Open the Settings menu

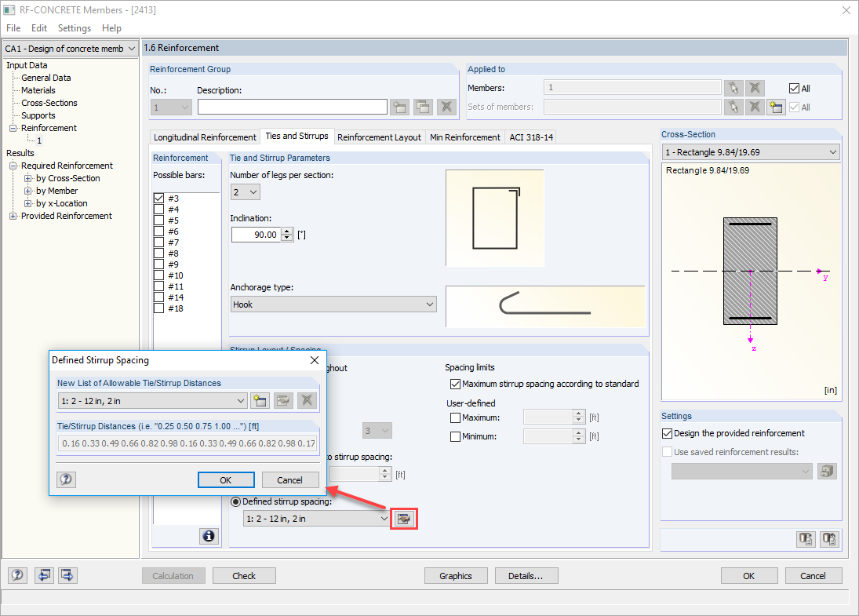(74, 27)
